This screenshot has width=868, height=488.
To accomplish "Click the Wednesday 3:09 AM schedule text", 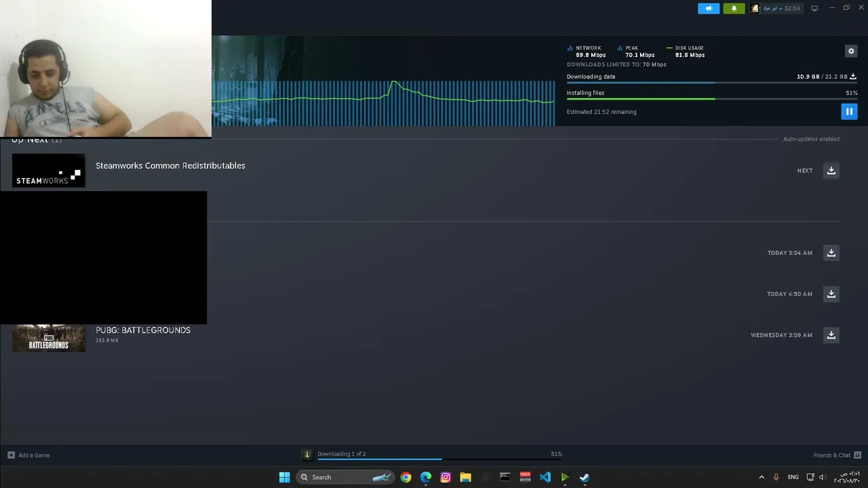I will pyautogui.click(x=781, y=335).
